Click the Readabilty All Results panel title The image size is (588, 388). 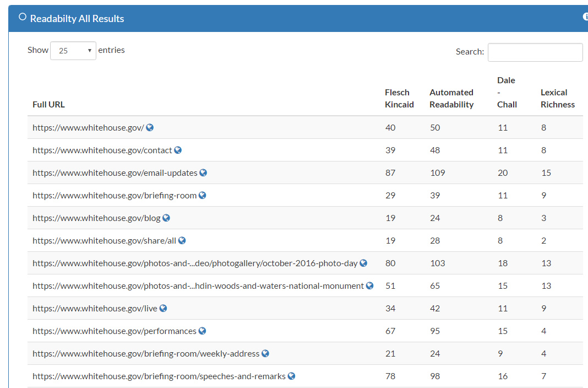(x=77, y=18)
